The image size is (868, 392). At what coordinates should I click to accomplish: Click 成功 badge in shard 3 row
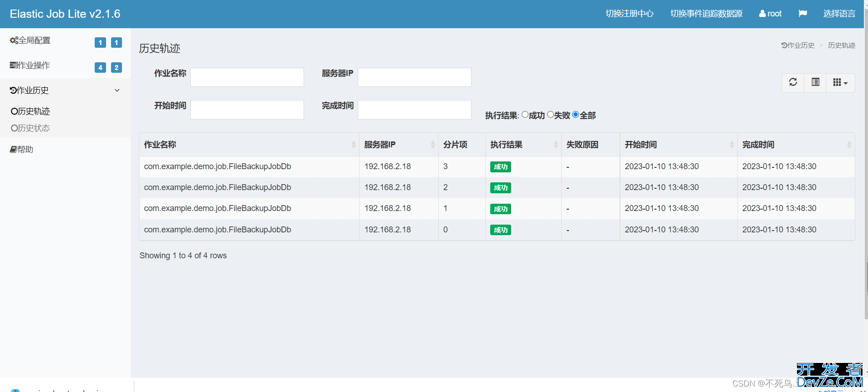point(500,167)
